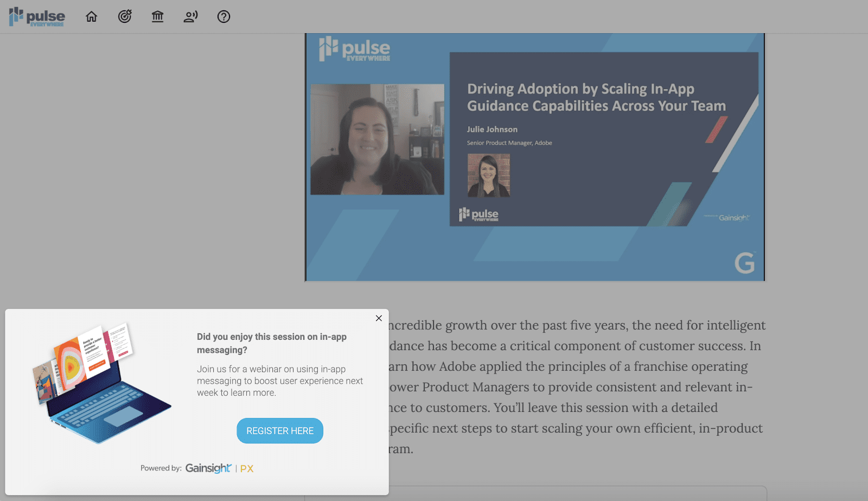Click the large G logo in video corner

(x=744, y=263)
